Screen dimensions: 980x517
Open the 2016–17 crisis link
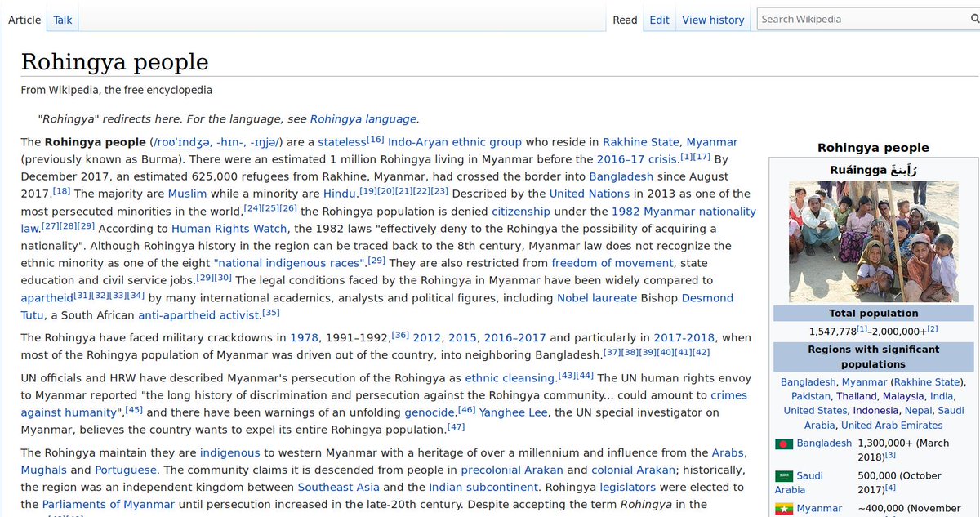pyautogui.click(x=638, y=159)
